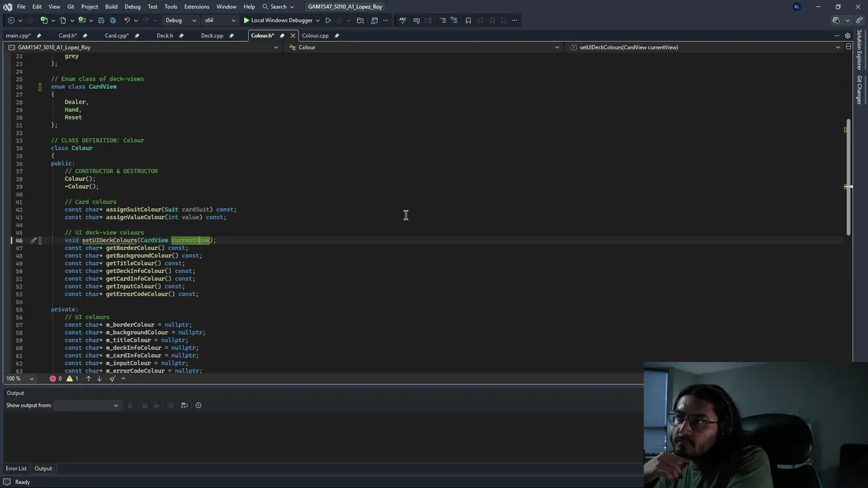Click the Save All icon
The height and width of the screenshot is (488, 868).
tap(113, 20)
